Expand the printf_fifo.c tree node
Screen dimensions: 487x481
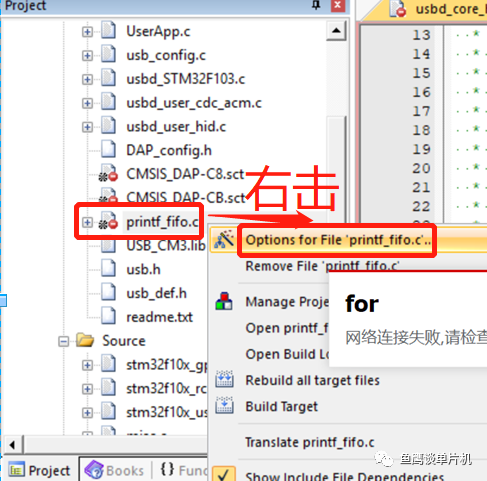click(x=87, y=222)
